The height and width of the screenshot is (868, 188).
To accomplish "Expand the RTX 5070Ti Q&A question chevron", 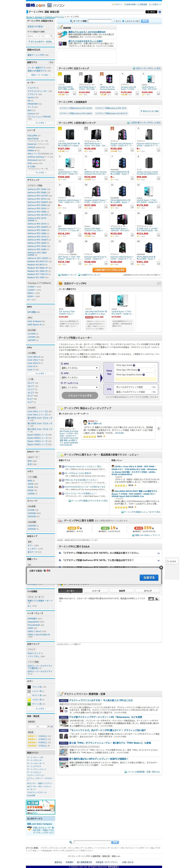I will [x=158, y=553].
